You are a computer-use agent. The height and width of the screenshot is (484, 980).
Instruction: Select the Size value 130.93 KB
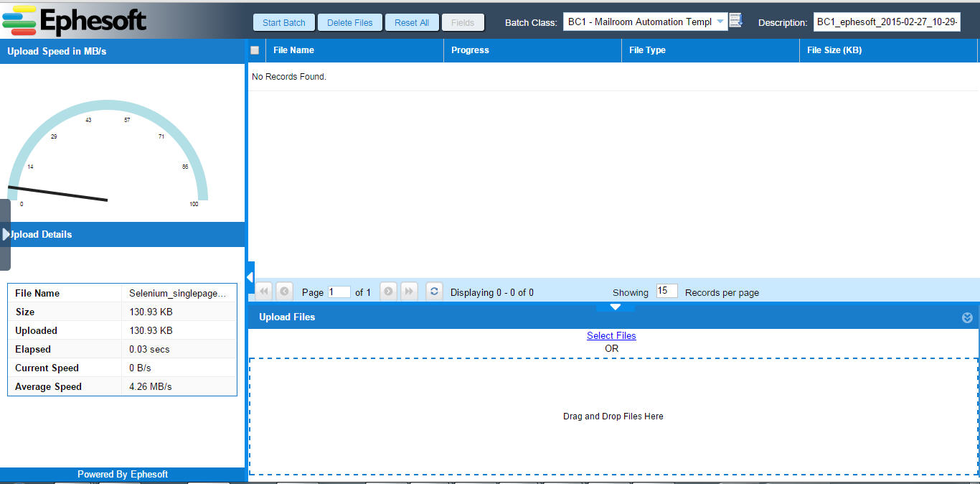click(151, 312)
